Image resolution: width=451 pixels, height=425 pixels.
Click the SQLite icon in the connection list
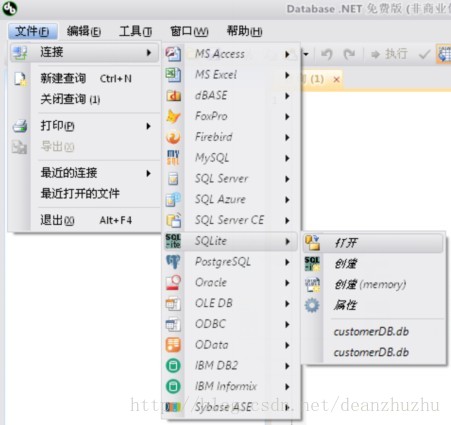[173, 241]
